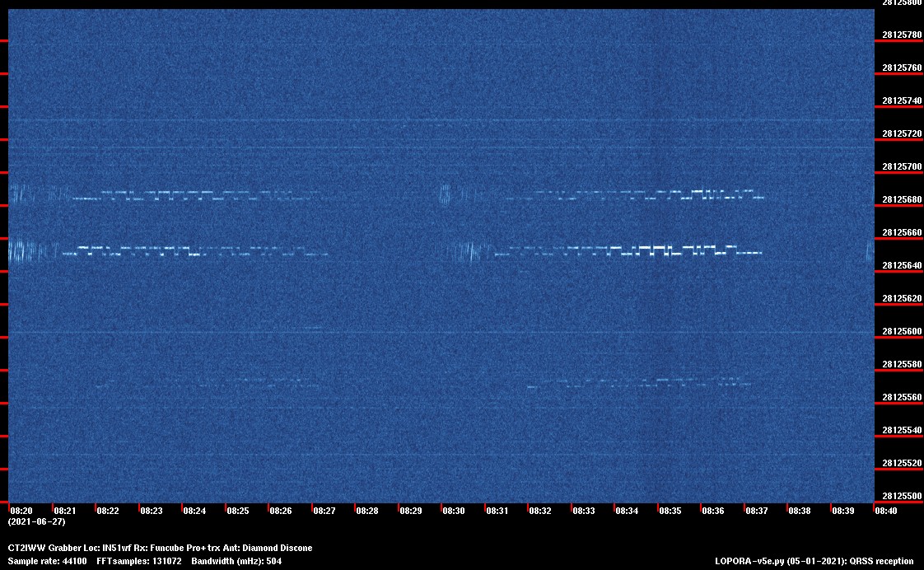Select the date text (2021-06-27)
Viewport: 924px width, 570px height.
pos(36,522)
